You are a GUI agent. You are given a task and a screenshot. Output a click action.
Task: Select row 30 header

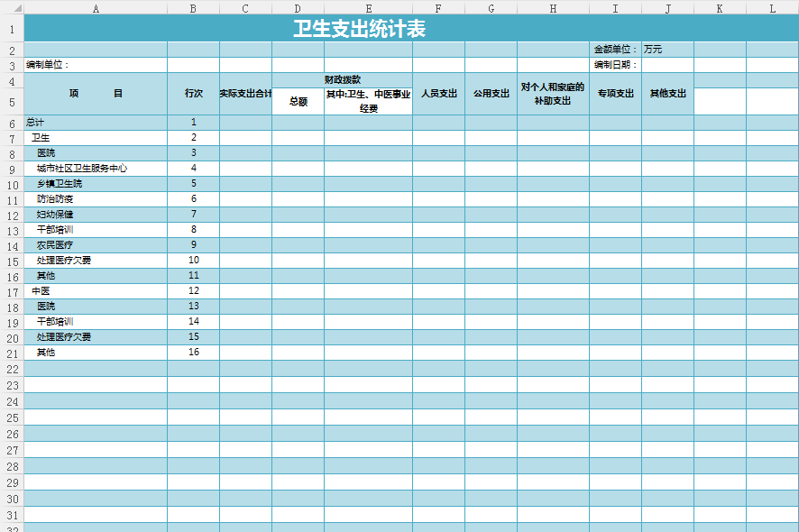coord(12,499)
